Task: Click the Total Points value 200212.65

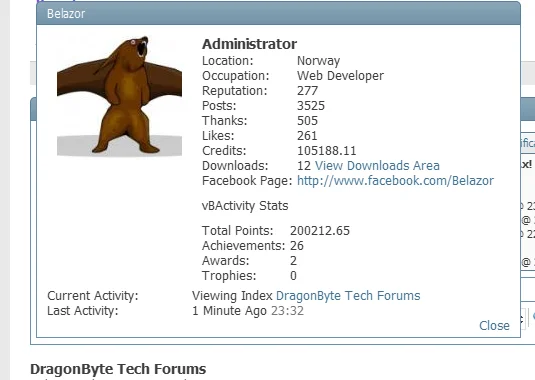Action: click(x=320, y=231)
